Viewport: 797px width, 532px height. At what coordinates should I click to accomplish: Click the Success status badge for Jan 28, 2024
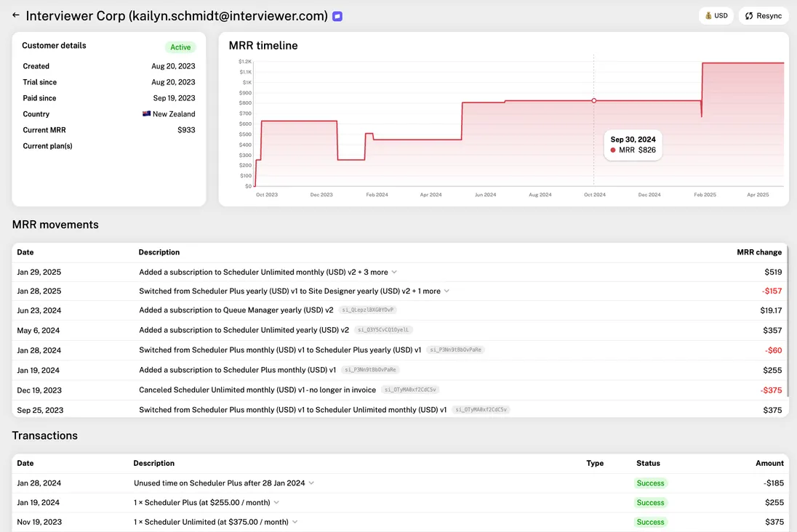click(x=650, y=483)
